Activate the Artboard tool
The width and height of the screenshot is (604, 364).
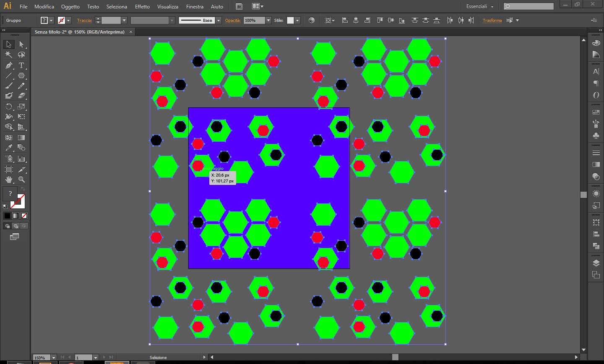pyautogui.click(x=9, y=169)
